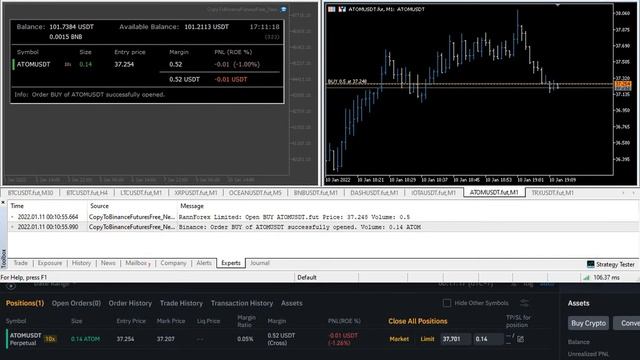640x360 pixels.
Task: Select the active ATOMUSDT.fut,M1 chart tab
Action: [x=494, y=193]
